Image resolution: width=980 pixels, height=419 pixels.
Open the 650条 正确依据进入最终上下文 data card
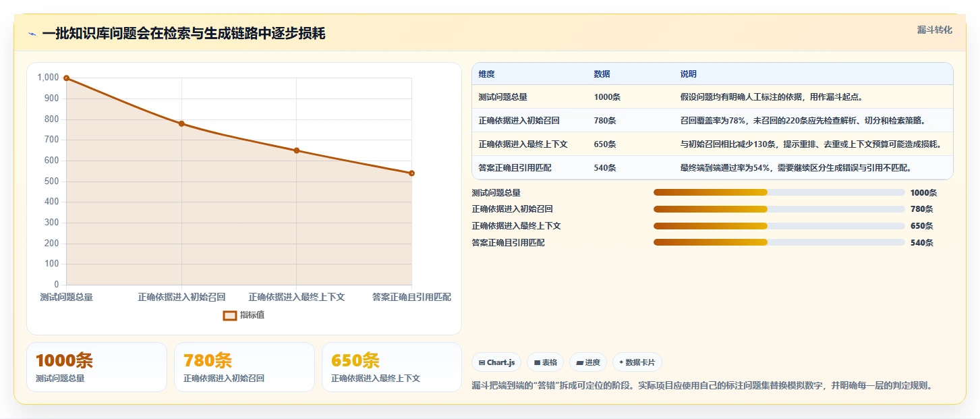(x=392, y=367)
